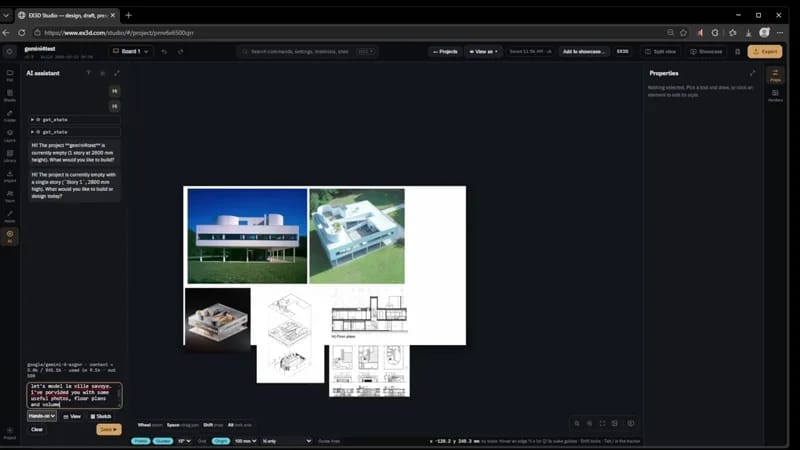The height and width of the screenshot is (450, 800).
Task: Click the browser address bar URL
Action: (119, 33)
